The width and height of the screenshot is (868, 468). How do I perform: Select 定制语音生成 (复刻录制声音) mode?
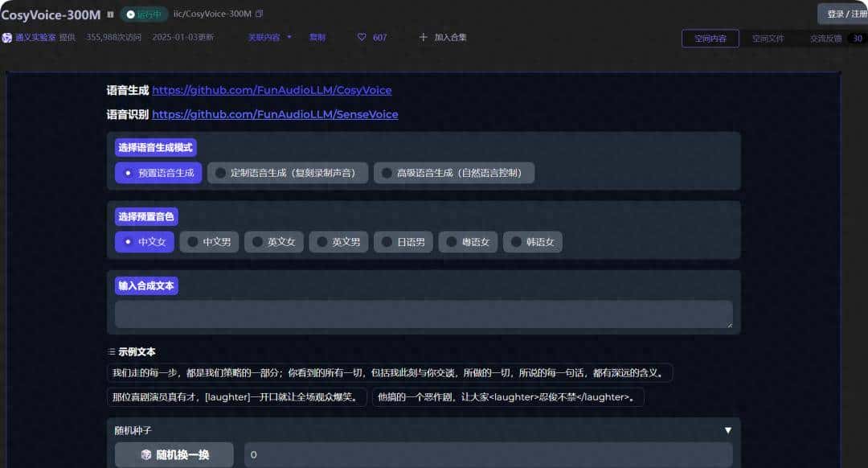tap(287, 172)
